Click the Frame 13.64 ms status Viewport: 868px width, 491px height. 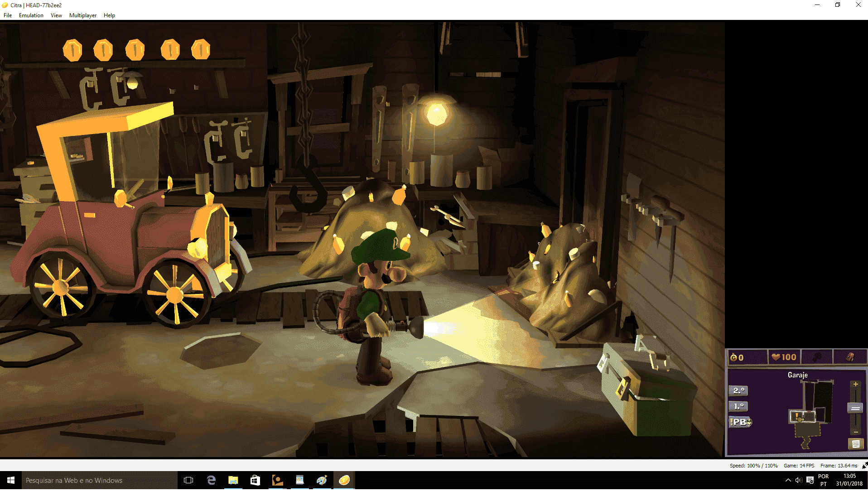click(x=839, y=466)
